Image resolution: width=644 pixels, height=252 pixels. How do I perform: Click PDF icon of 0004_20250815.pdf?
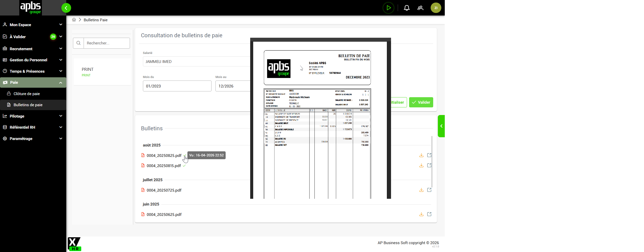coord(143,165)
